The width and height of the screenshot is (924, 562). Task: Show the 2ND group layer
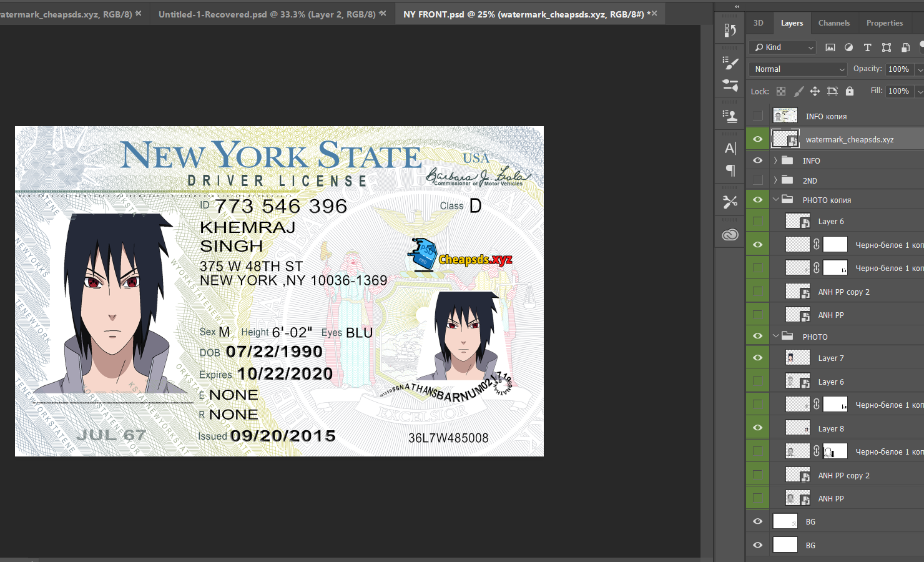click(757, 180)
